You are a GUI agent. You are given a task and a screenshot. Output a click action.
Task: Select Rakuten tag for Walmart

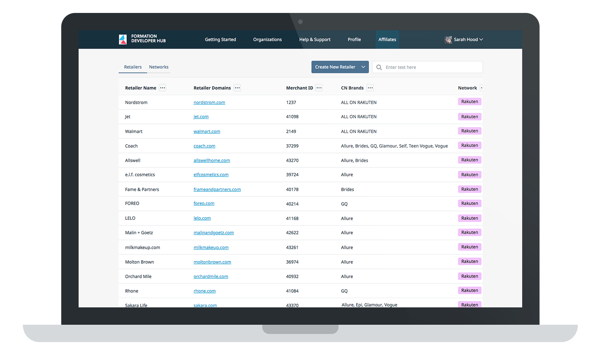pos(470,131)
